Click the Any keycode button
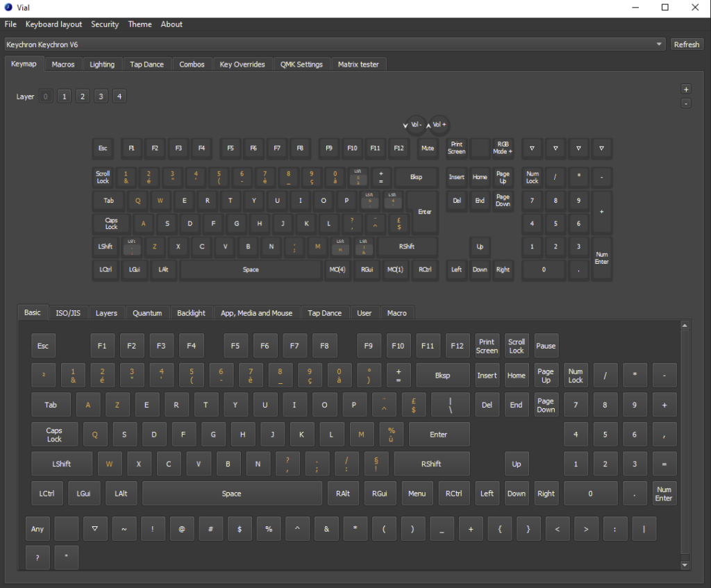This screenshot has height=588, width=711. (37, 528)
